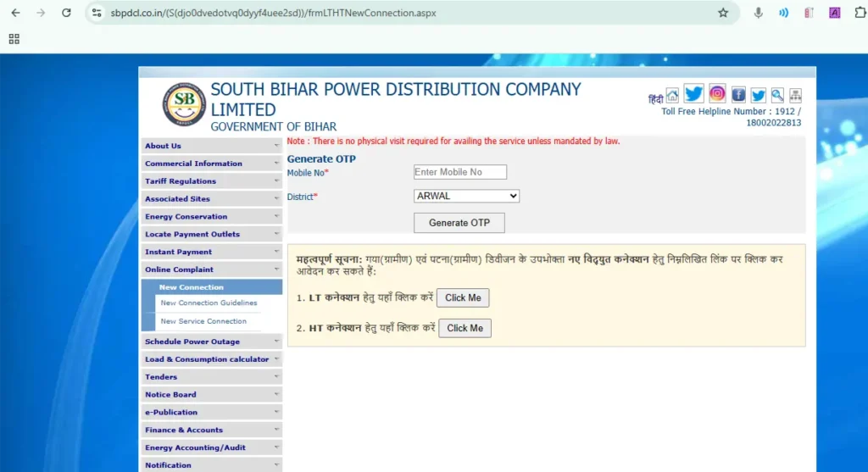868x472 pixels.
Task: Bookmark page with the star icon
Action: [x=723, y=13]
